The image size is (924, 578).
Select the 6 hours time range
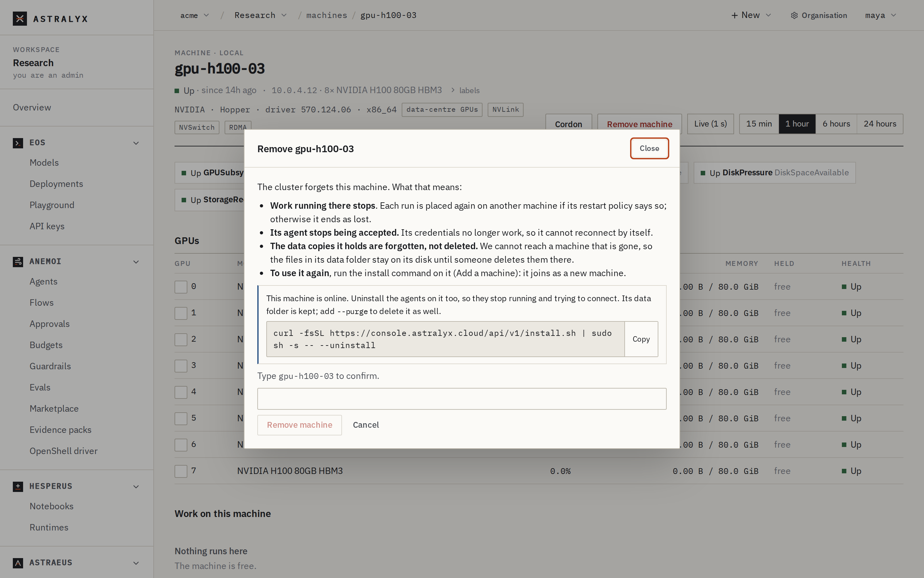click(836, 124)
